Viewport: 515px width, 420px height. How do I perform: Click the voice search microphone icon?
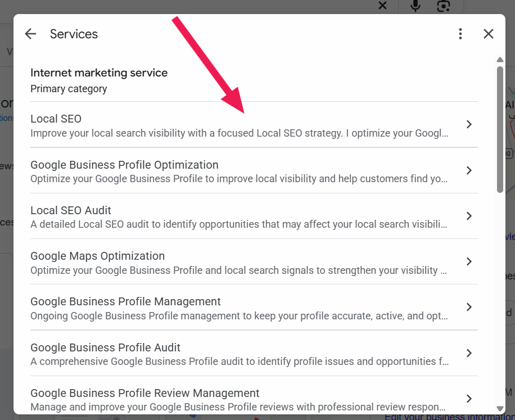415,6
